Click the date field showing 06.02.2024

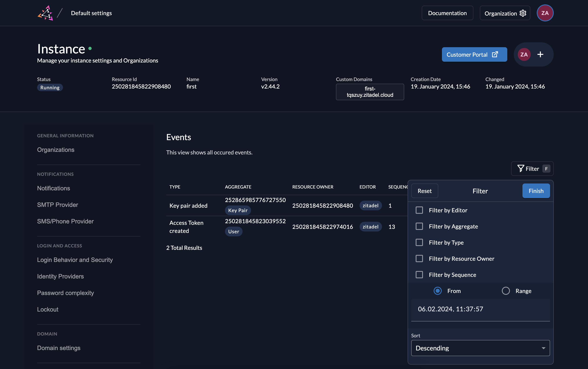(450, 309)
